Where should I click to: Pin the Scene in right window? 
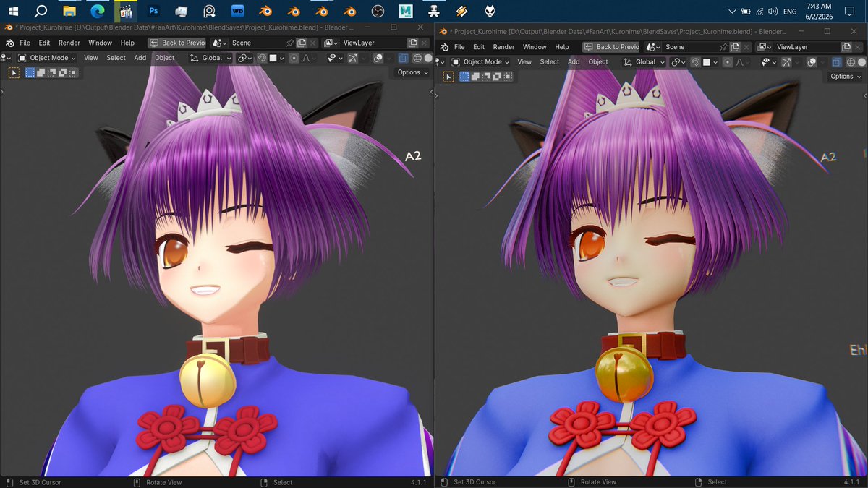point(725,47)
